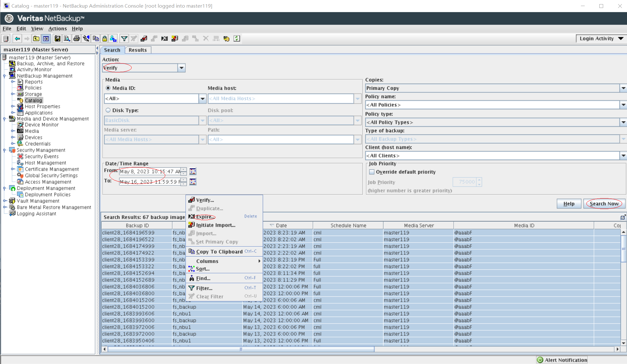
Task: Click the verify checkmark toolbar icon
Action: pyautogui.click(x=144, y=38)
